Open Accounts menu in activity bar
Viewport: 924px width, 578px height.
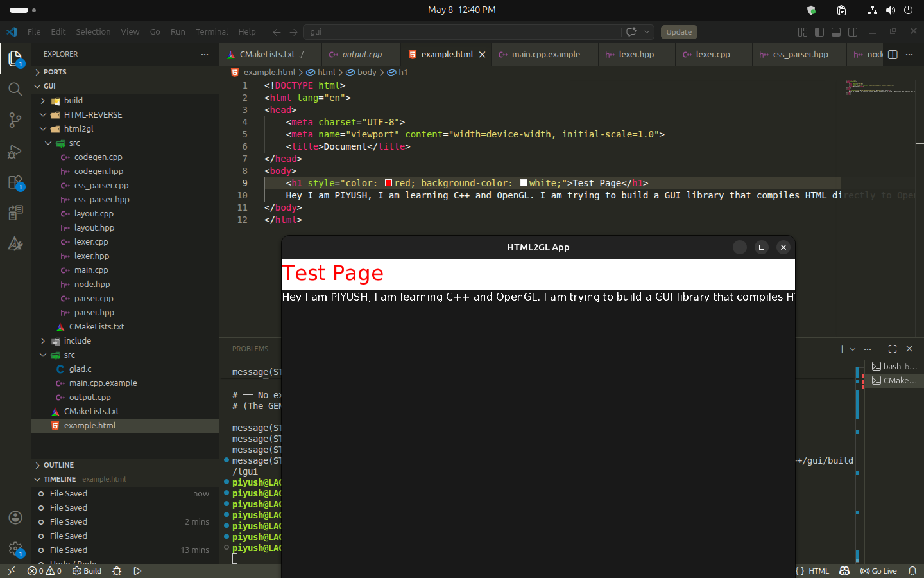[15, 518]
